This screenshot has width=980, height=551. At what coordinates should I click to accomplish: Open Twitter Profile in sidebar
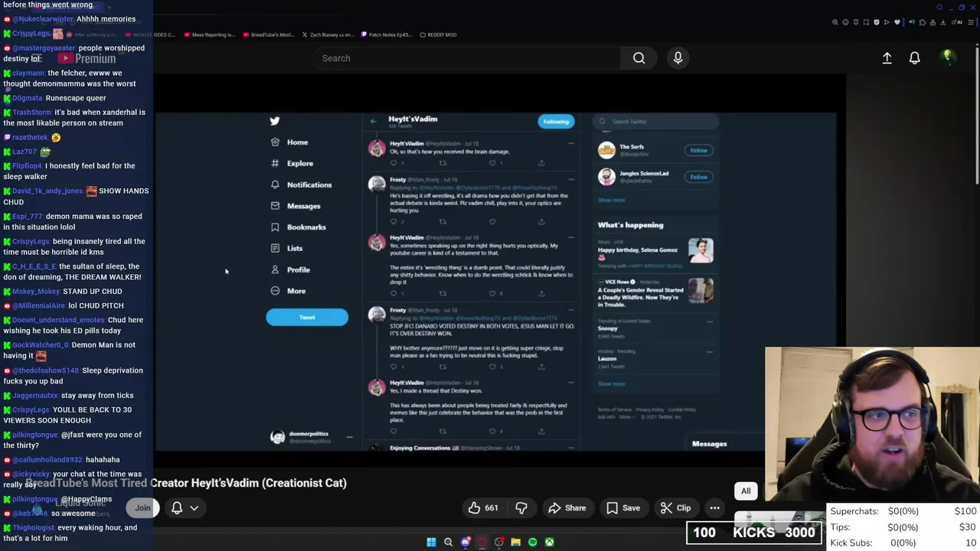[290, 269]
